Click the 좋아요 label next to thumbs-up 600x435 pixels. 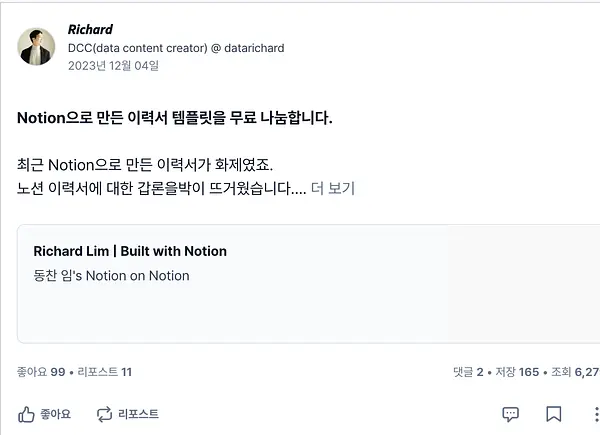55,414
